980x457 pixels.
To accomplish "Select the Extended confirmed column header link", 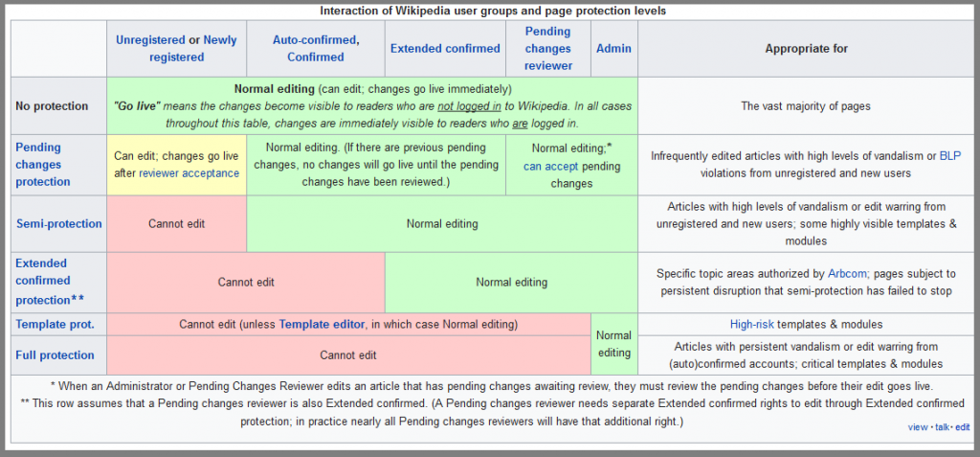I will [445, 48].
